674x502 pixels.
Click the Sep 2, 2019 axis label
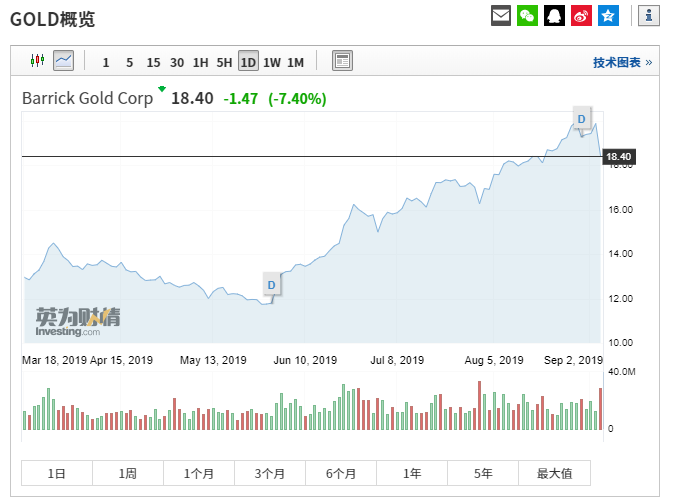click(573, 360)
